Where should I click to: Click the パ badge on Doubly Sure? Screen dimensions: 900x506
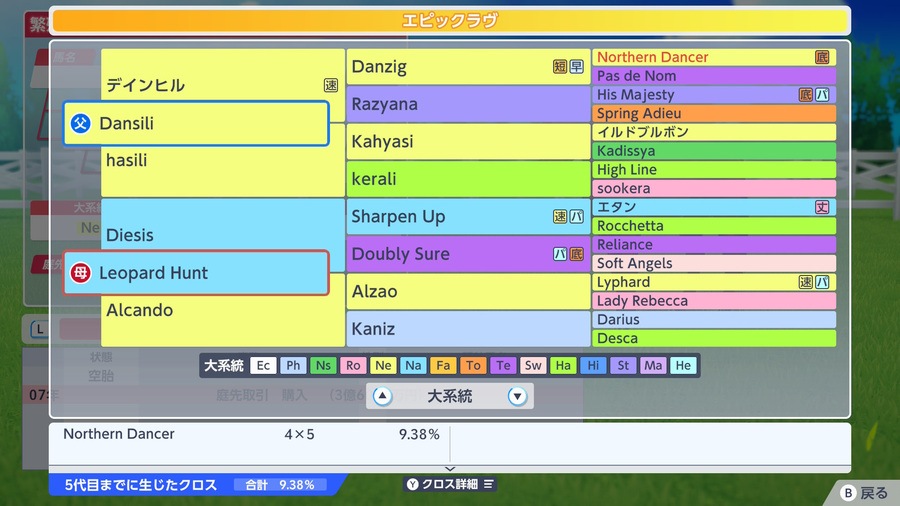560,254
